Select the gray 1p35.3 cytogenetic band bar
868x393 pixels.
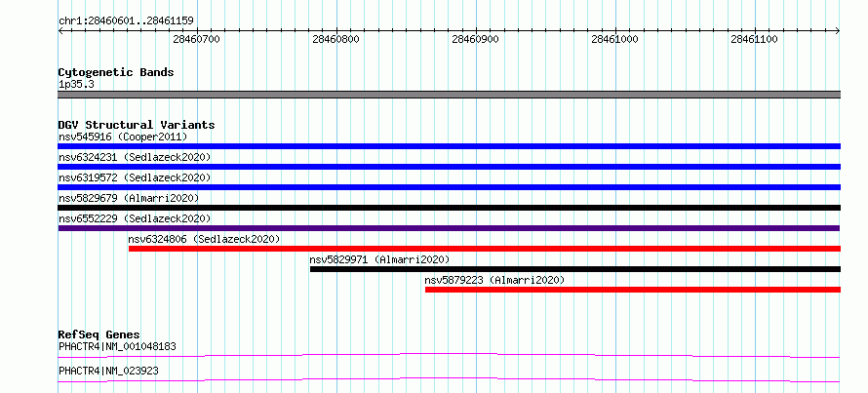[x=450, y=95]
